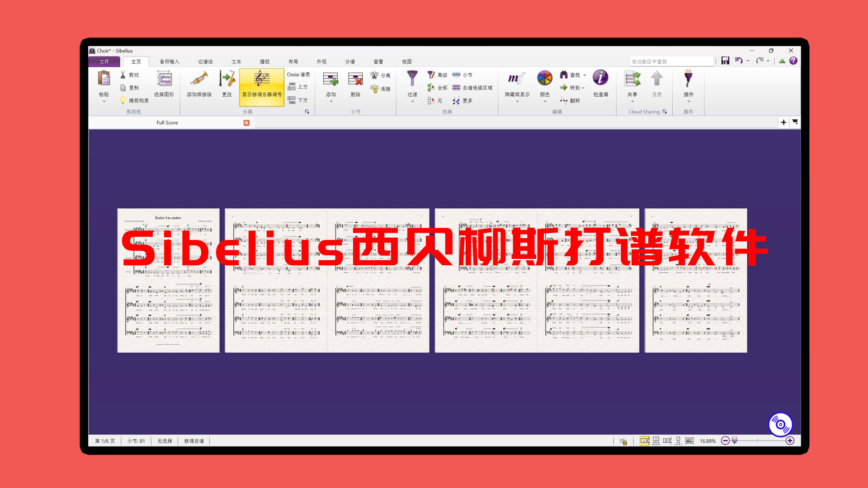
Task: Toggle 显示移调乐器调号 transposing score button
Action: coord(262,87)
